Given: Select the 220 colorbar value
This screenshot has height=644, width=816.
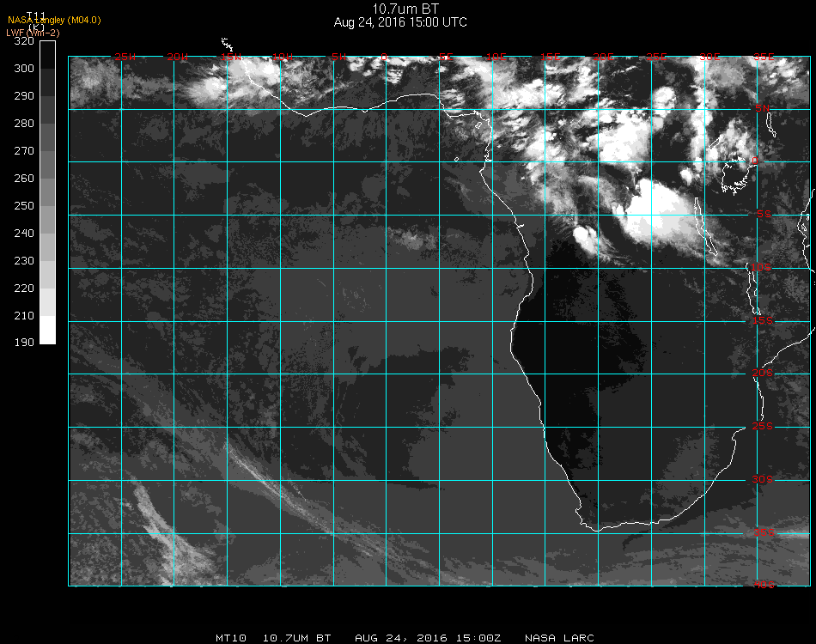Looking at the screenshot, I should click(x=24, y=289).
